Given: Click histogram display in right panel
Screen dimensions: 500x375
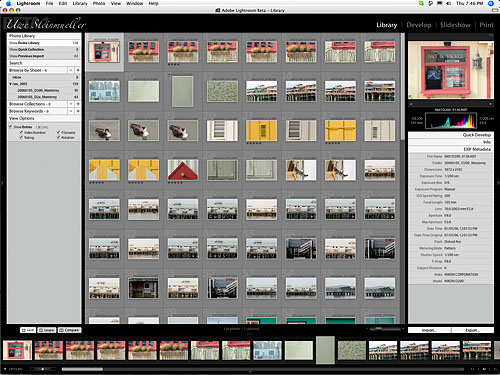Looking at the screenshot, I should (451, 121).
